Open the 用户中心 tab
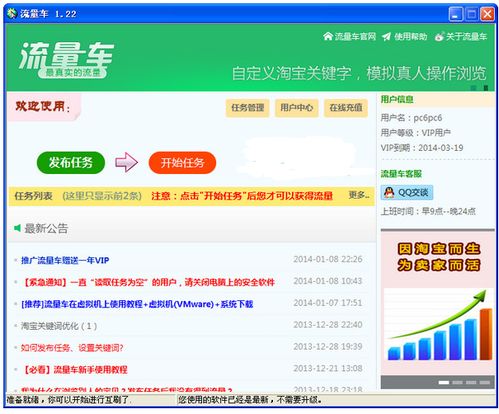 296,108
